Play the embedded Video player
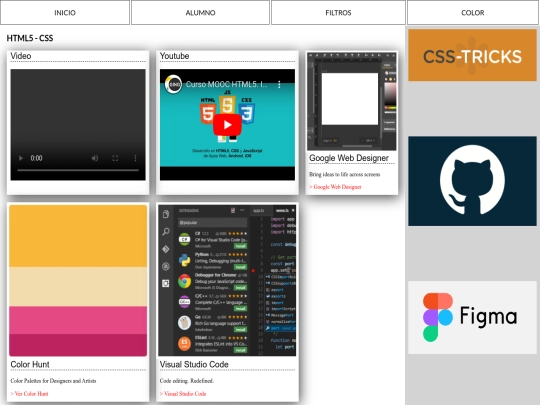 tap(21, 158)
